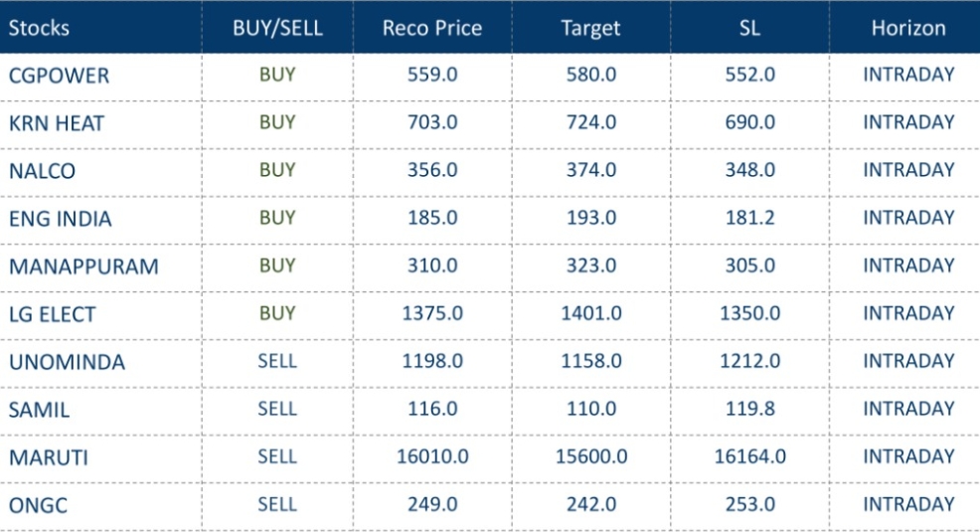Select the LG ELECT stock name
Image resolution: width=980 pixels, height=532 pixels.
53,314
